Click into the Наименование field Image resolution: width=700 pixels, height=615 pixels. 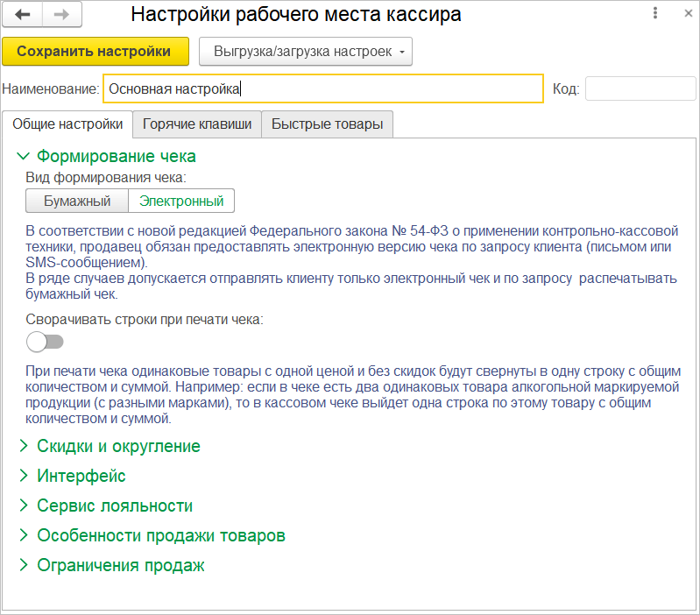tap(323, 88)
